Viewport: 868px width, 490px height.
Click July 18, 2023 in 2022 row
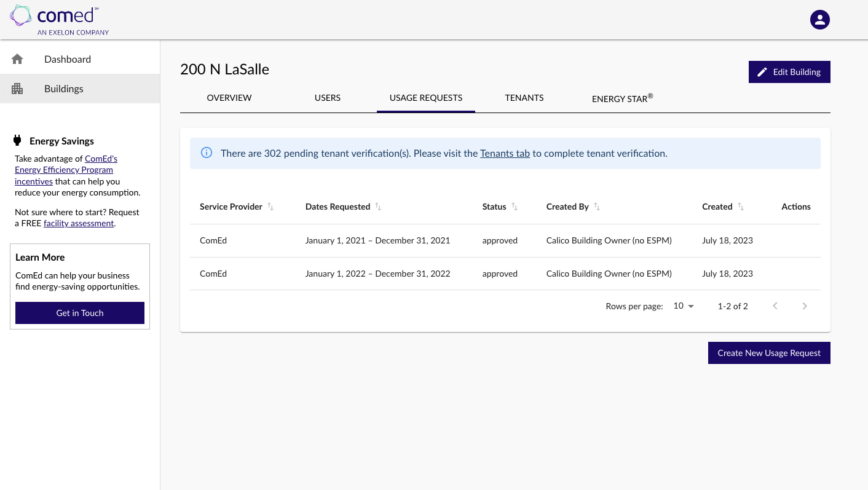[727, 274]
